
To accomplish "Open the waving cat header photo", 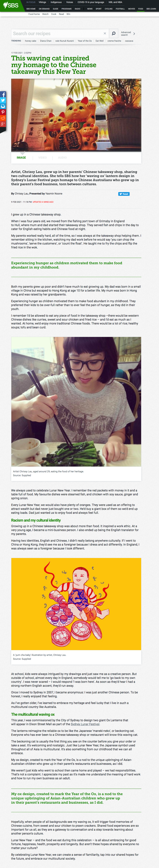I will [x=76, y=115].
